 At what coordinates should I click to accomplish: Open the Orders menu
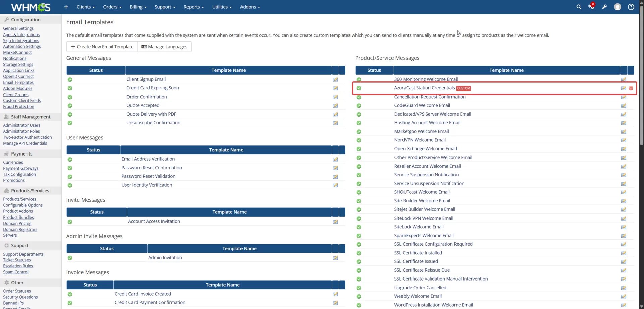(112, 7)
